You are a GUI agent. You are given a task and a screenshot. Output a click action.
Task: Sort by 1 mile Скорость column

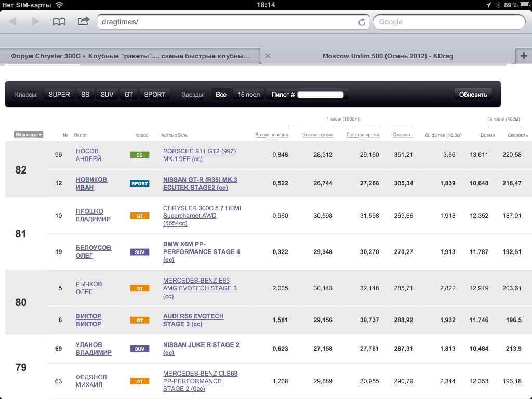pyautogui.click(x=403, y=135)
